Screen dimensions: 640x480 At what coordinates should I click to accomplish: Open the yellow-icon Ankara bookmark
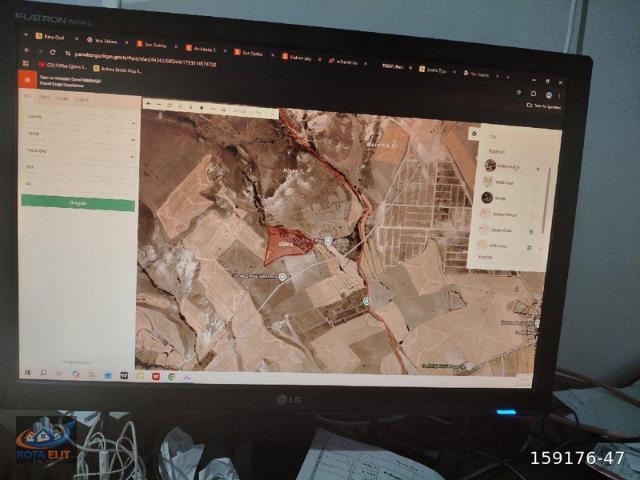tap(118, 69)
